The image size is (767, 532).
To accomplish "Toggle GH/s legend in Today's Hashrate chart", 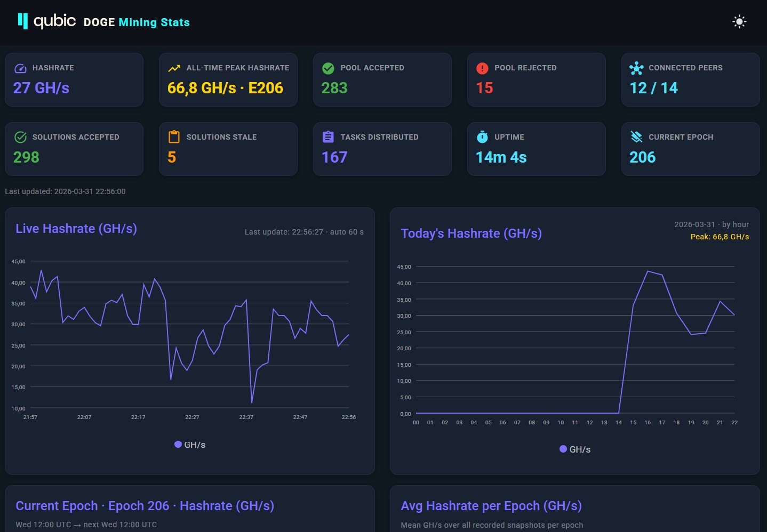I will point(575,449).
